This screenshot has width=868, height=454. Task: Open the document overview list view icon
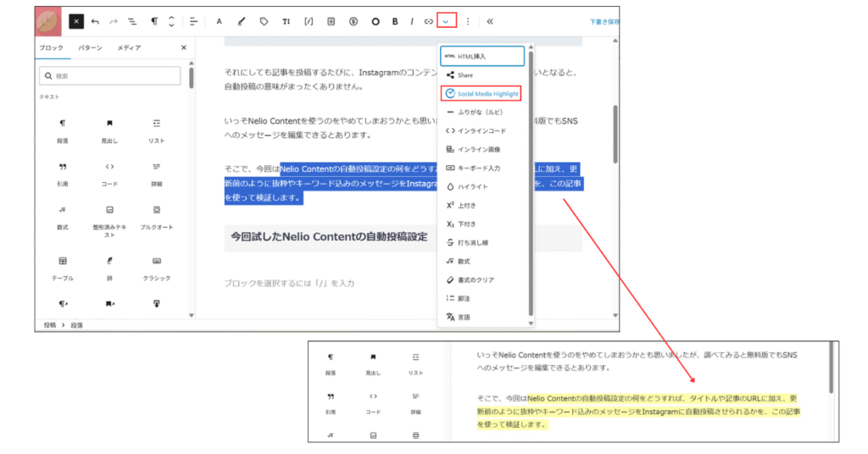132,21
